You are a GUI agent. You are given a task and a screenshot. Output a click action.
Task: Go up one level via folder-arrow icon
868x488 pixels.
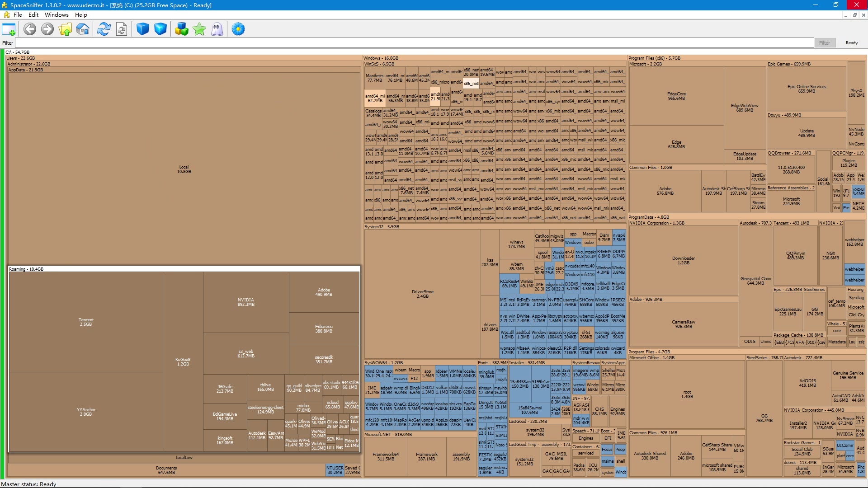(x=65, y=29)
